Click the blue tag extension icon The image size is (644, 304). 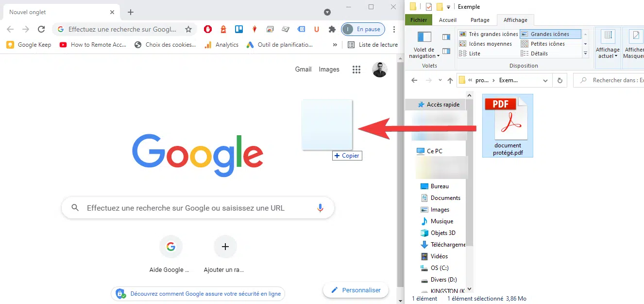301,29
